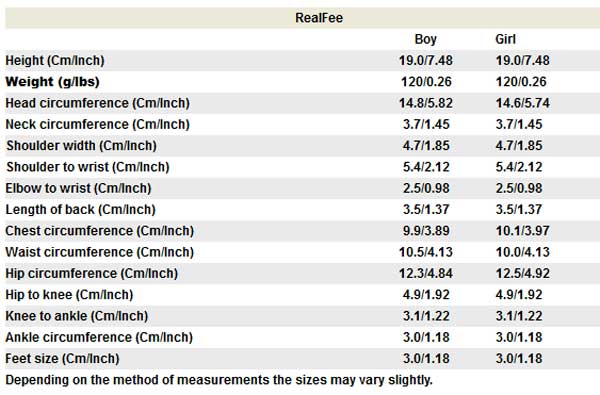Screen dimensions: 600x395
Task: Select Girl chest circumference value 10.1/3.97
Action: click(x=523, y=231)
